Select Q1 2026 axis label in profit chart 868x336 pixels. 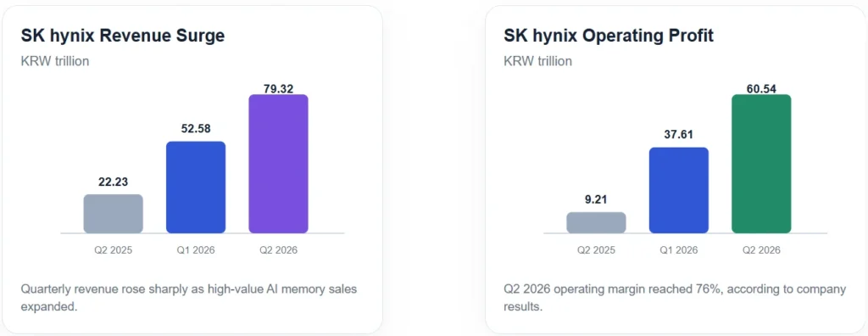(x=679, y=250)
